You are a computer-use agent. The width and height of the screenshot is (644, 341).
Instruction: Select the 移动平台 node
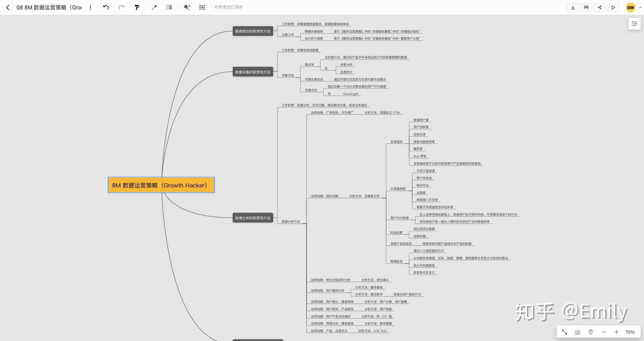click(x=423, y=185)
